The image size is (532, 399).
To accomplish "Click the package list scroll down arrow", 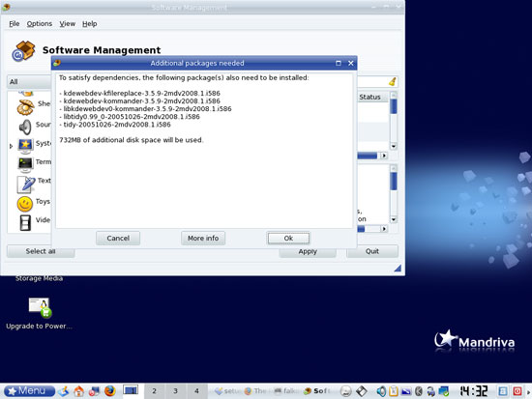I will [394, 147].
